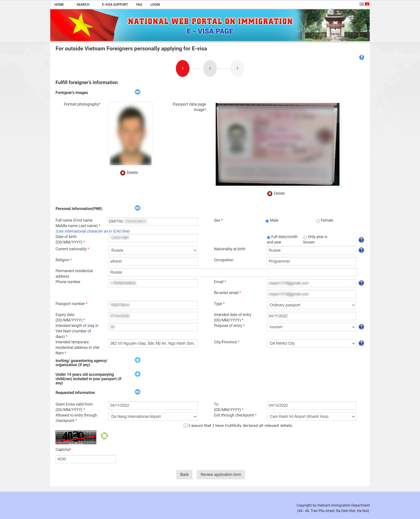Collapse the Personal Information section
The width and height of the screenshot is (420, 519).
(137, 208)
